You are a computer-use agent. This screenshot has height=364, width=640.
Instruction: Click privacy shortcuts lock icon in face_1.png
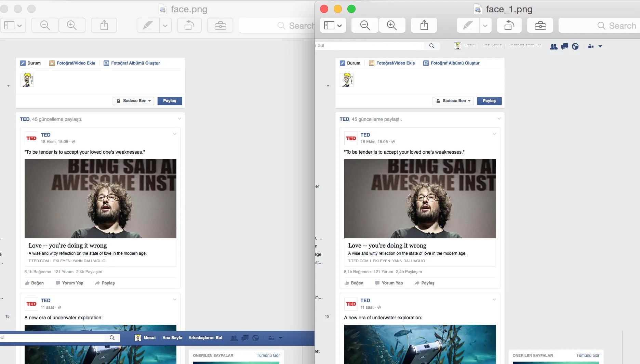591,46
